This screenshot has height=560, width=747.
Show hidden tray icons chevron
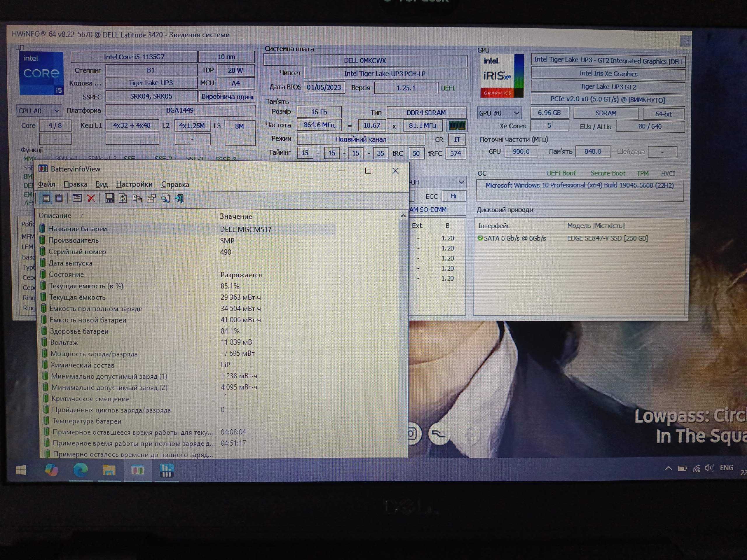click(x=668, y=468)
